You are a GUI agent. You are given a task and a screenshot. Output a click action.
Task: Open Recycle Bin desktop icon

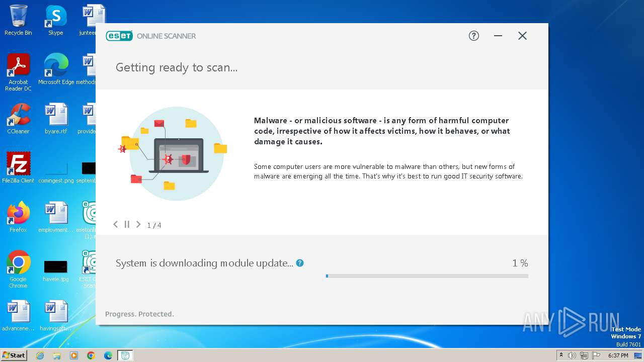coord(18,20)
